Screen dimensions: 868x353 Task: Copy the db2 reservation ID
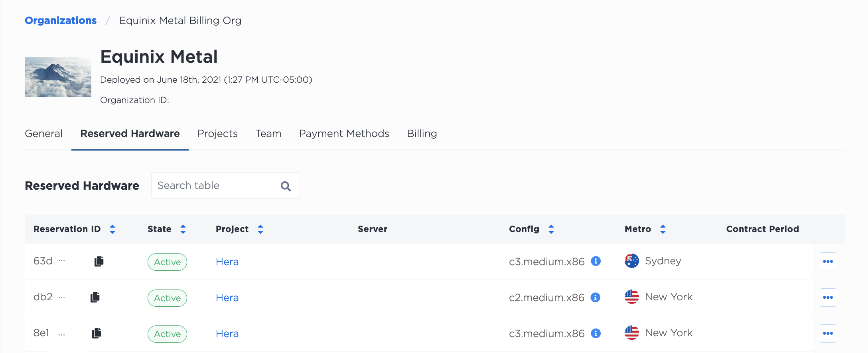click(95, 297)
